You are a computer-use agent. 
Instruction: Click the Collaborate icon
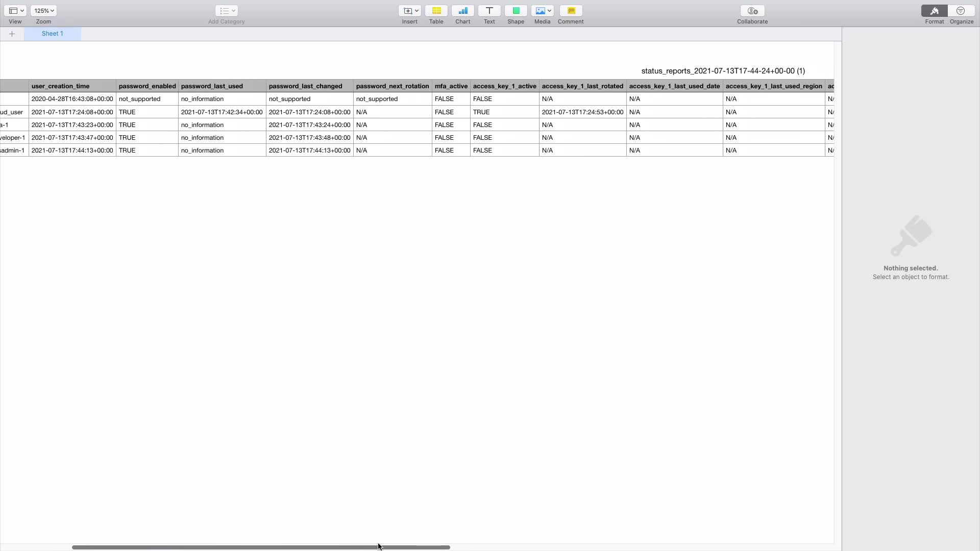click(752, 11)
